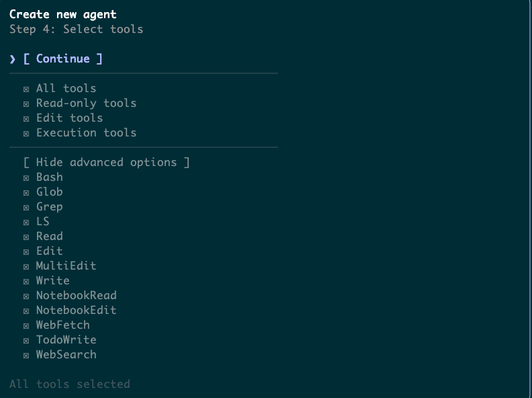Uncheck the Edit tools category
Screen dimensions: 532x398
pyautogui.click(x=26, y=118)
